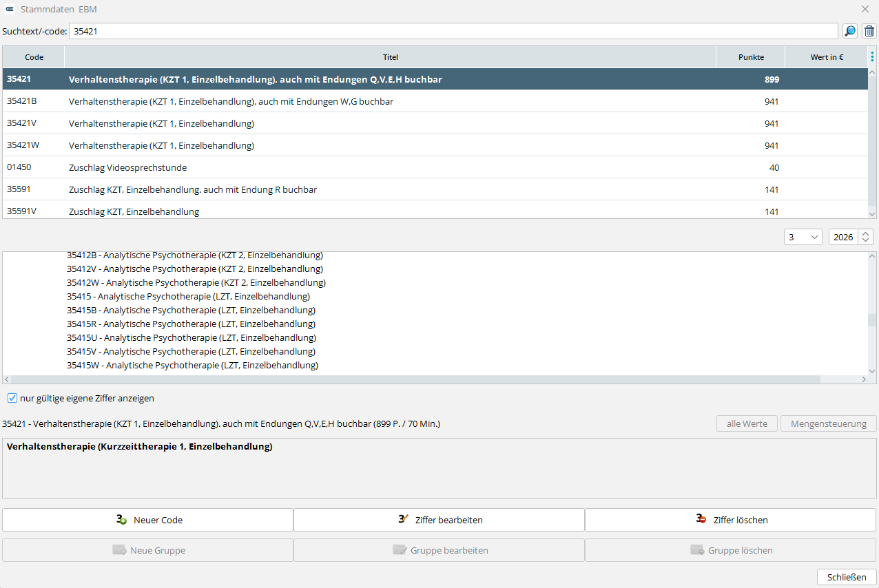Image resolution: width=879 pixels, height=588 pixels.
Task: Select the 35415W Analytische Psychotherapie entry
Action: pyautogui.click(x=192, y=365)
